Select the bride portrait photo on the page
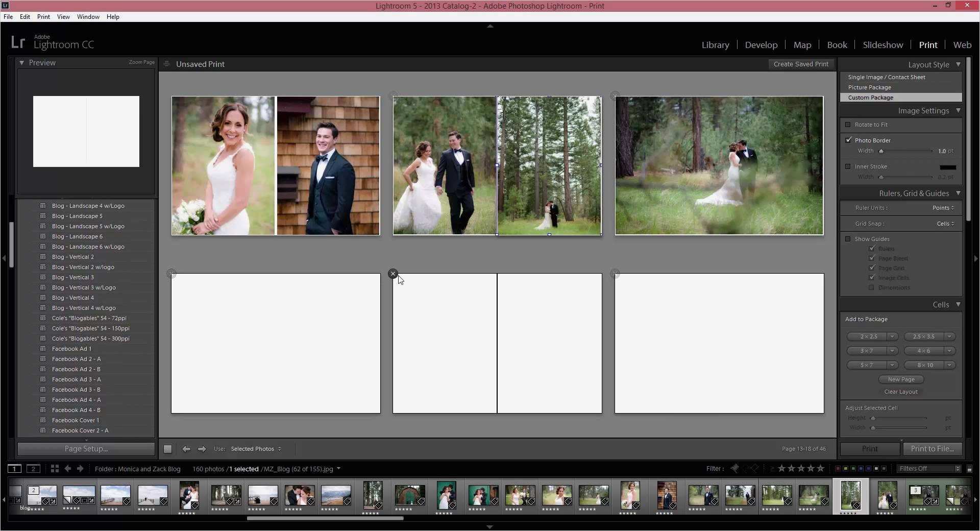Screen dimensions: 980x531 [x=223, y=166]
